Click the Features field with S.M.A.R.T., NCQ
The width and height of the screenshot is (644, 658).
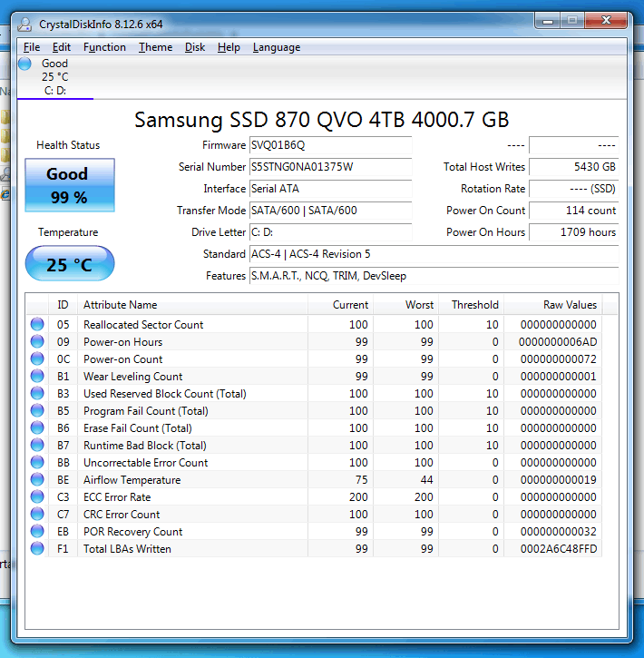pyautogui.click(x=434, y=276)
